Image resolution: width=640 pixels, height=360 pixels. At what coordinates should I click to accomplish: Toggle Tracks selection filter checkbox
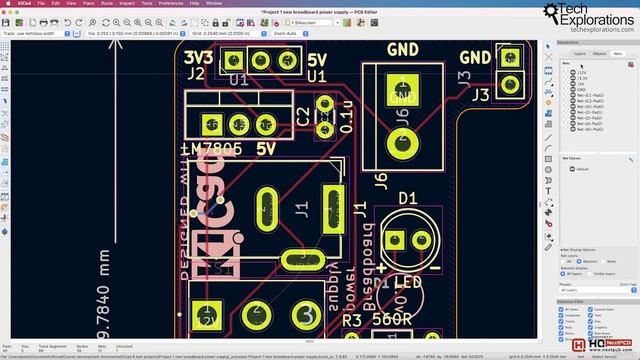561,321
